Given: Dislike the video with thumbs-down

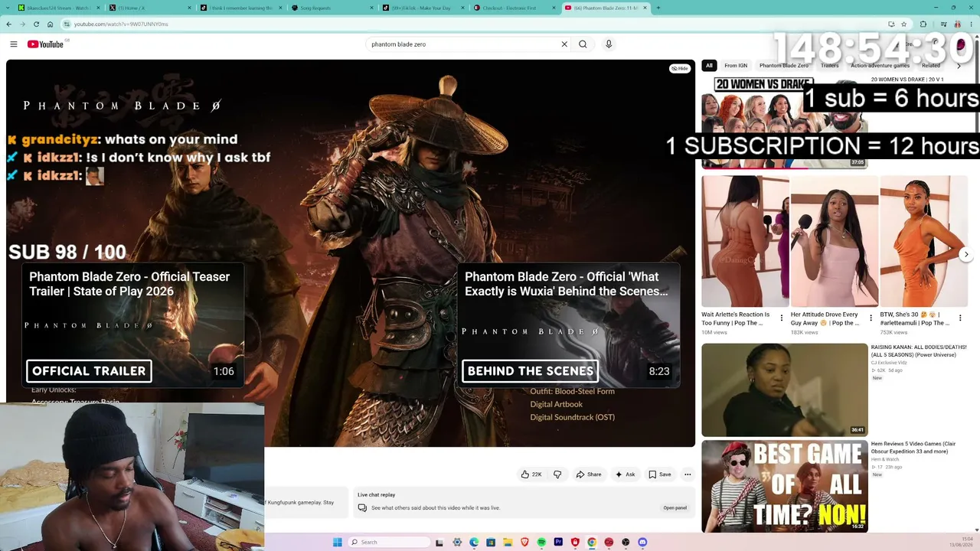Looking at the screenshot, I should pos(557,474).
